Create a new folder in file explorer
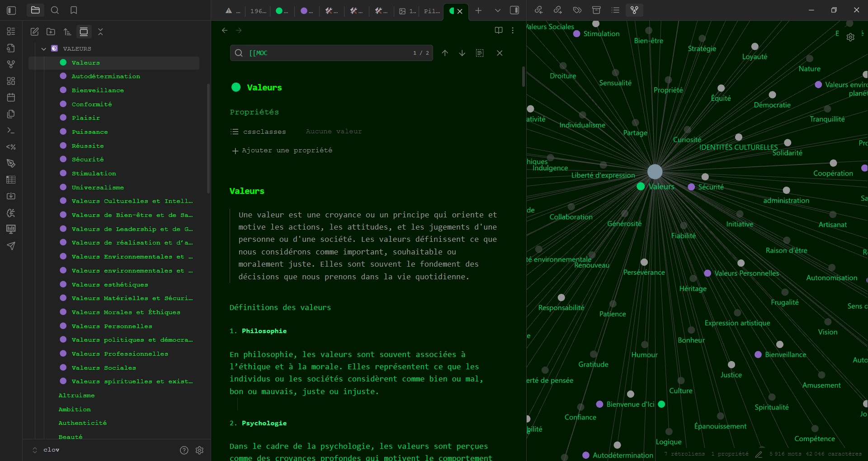 51,32
